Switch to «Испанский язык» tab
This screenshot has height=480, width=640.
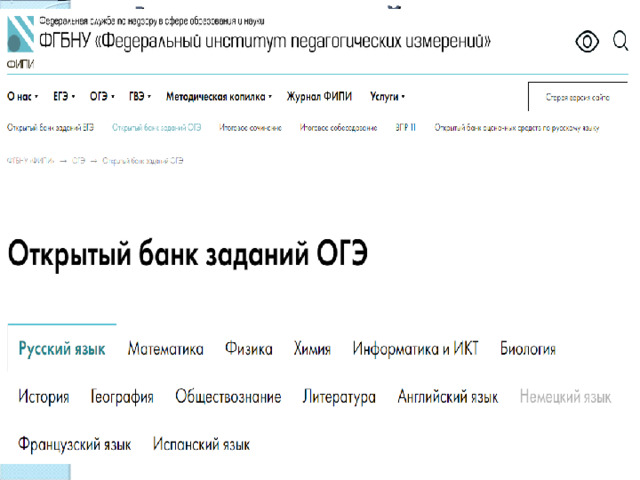pyautogui.click(x=201, y=444)
